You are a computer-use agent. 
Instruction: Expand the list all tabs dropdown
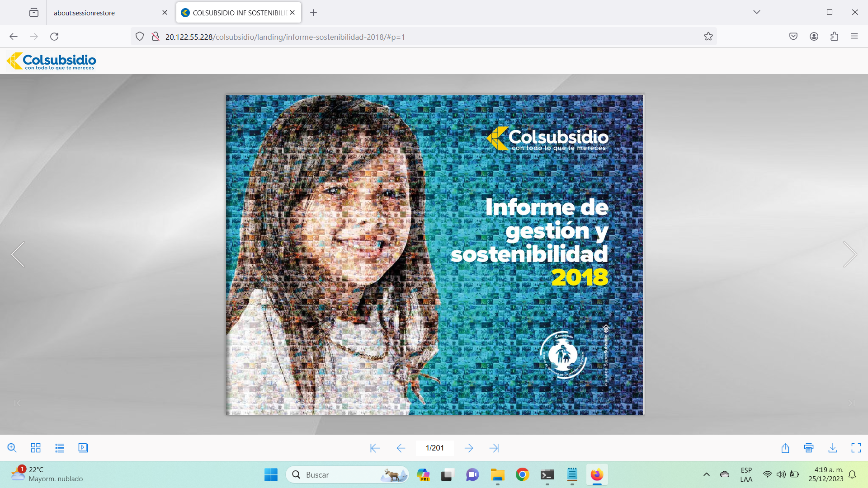point(757,12)
